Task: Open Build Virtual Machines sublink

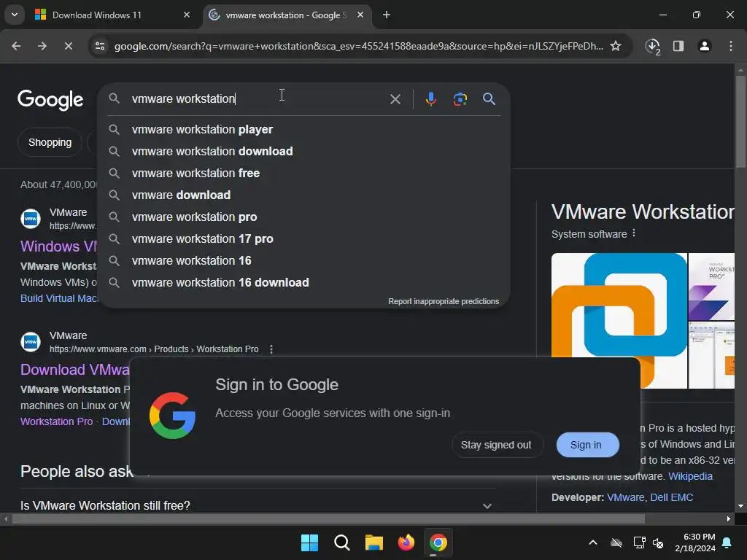Action: [59, 298]
